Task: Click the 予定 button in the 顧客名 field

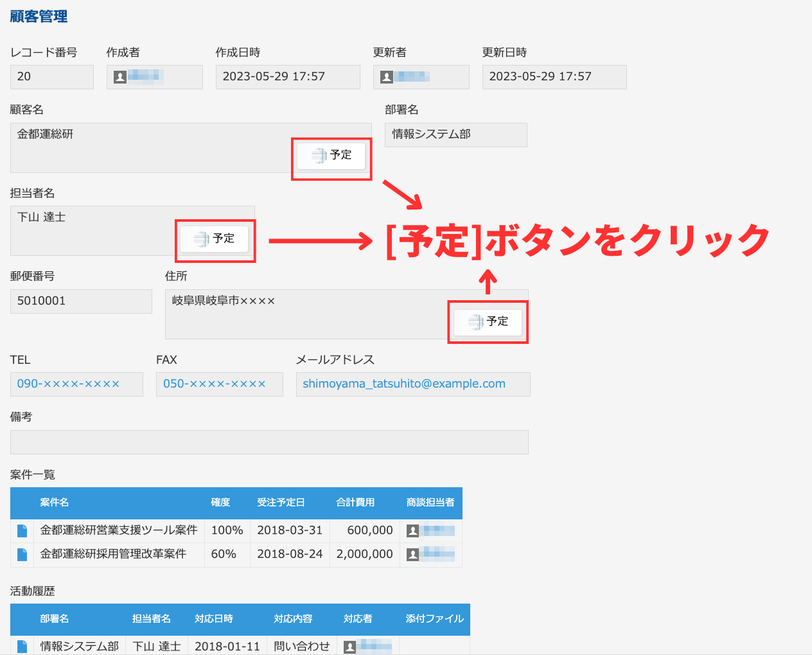Action: (x=331, y=156)
